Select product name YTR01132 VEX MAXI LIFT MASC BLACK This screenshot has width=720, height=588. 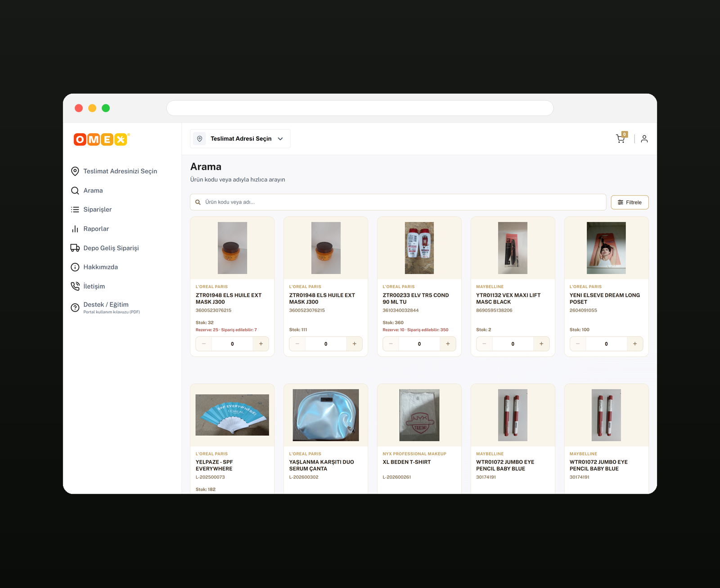click(x=508, y=299)
